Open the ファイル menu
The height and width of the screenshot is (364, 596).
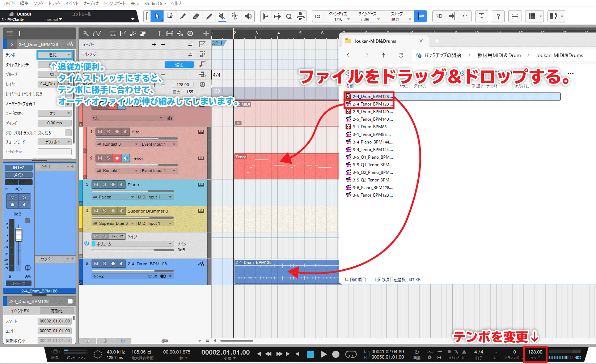point(9,3)
